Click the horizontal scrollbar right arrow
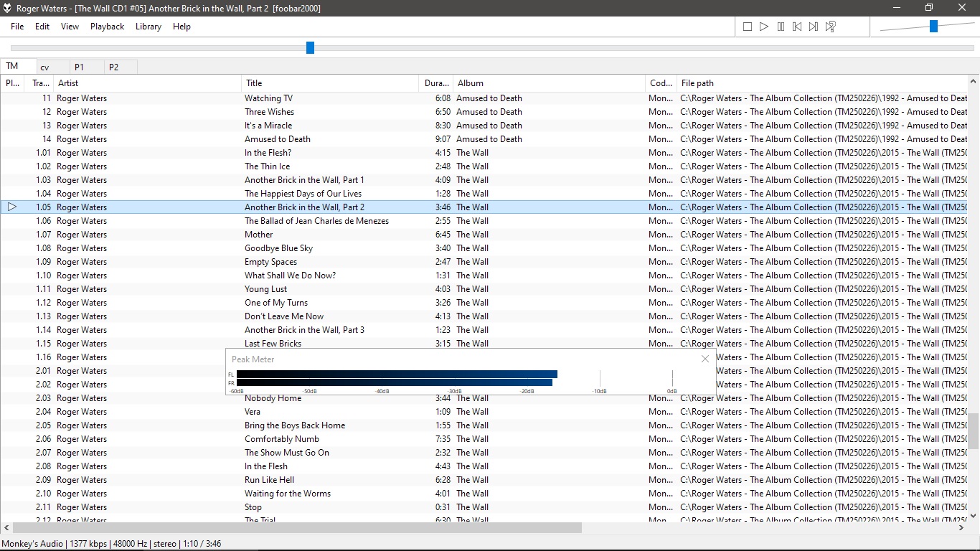Screen dimensions: 980x551 [x=961, y=528]
